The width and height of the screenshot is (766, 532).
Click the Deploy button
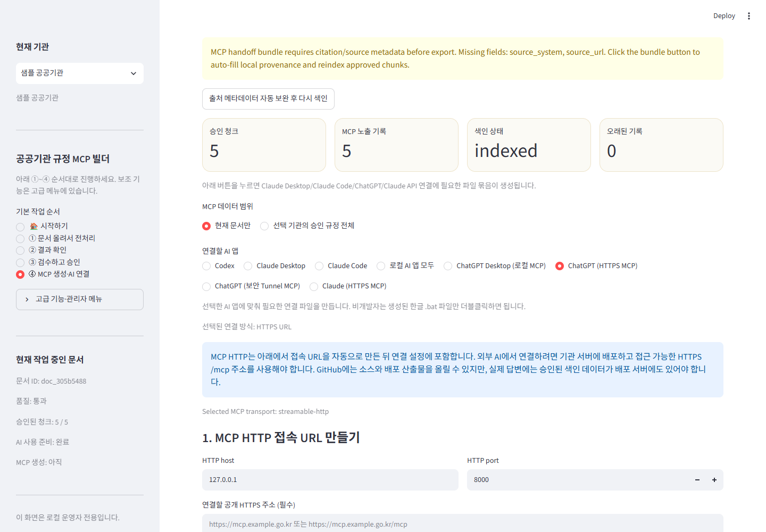724,16
